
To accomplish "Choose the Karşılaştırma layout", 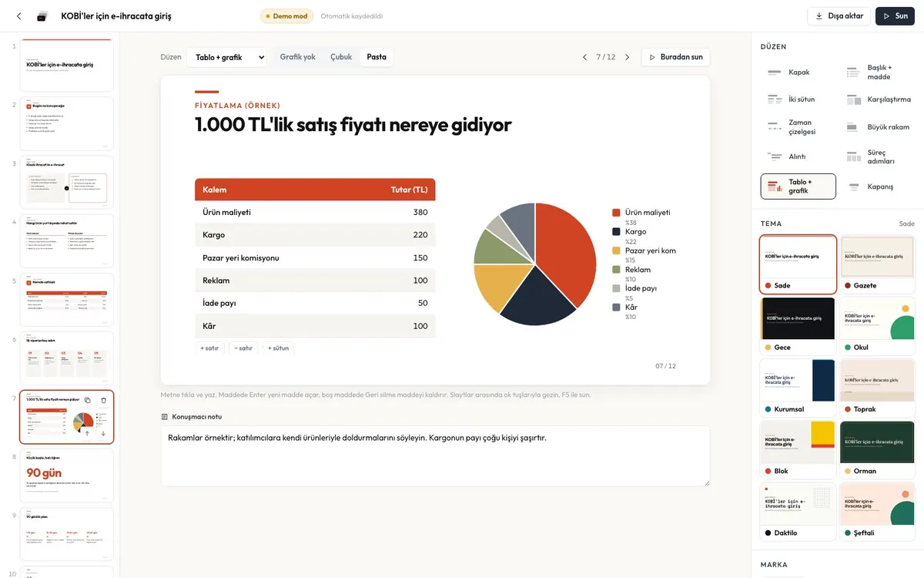I will 877,99.
